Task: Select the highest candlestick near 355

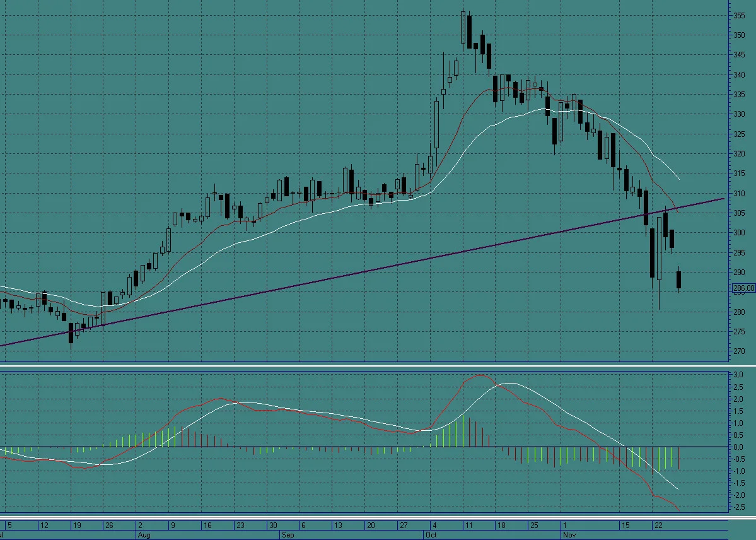Action: point(463,27)
